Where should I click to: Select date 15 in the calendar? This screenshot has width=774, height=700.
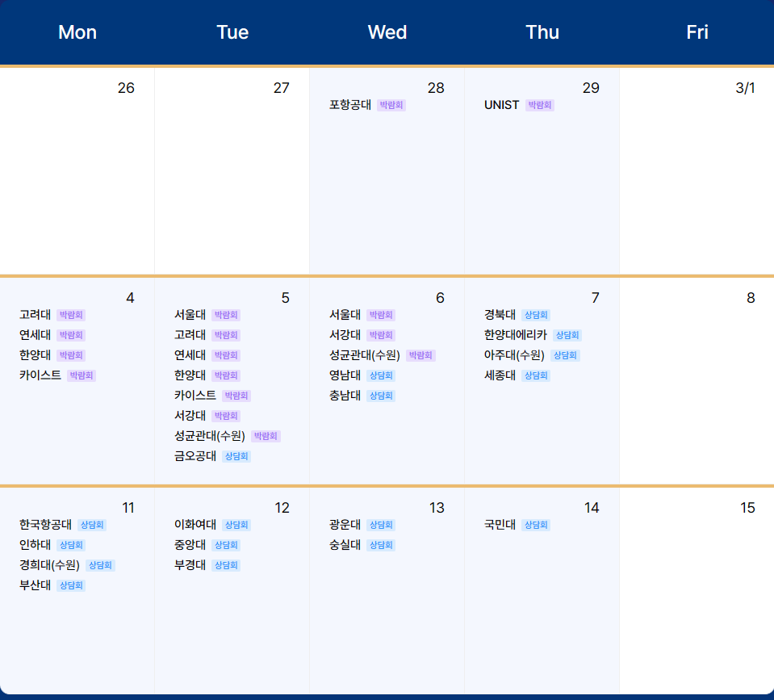(748, 508)
